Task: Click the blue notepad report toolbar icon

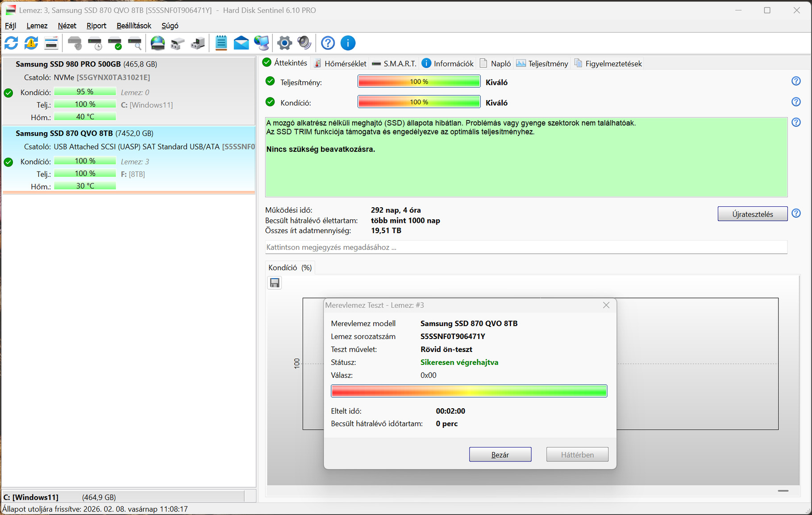Action: point(221,43)
